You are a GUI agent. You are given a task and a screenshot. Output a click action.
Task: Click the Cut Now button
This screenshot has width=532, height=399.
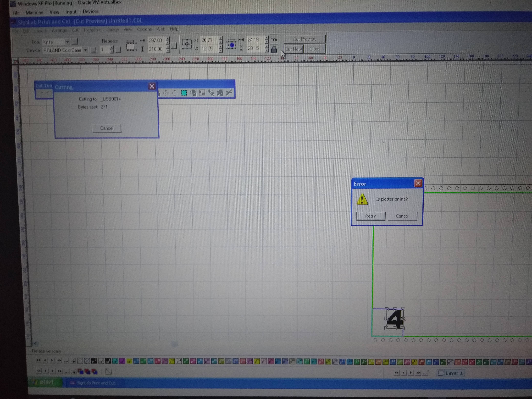point(293,49)
